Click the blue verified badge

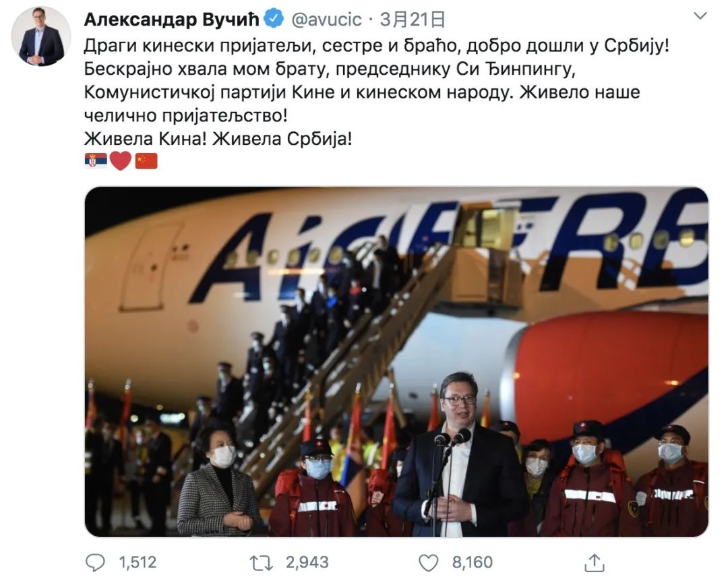coord(274,19)
